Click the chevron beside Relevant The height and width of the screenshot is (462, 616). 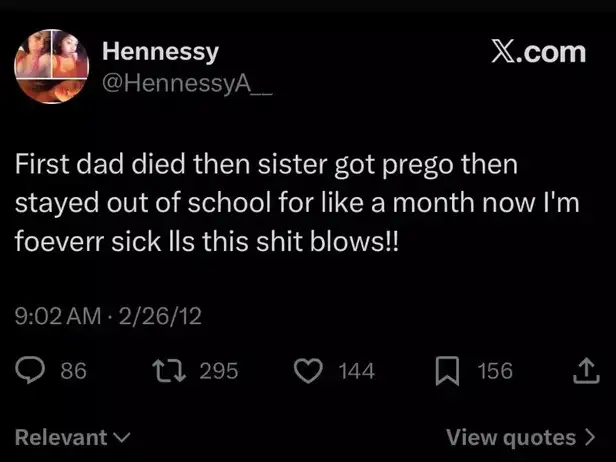pyautogui.click(x=123, y=437)
